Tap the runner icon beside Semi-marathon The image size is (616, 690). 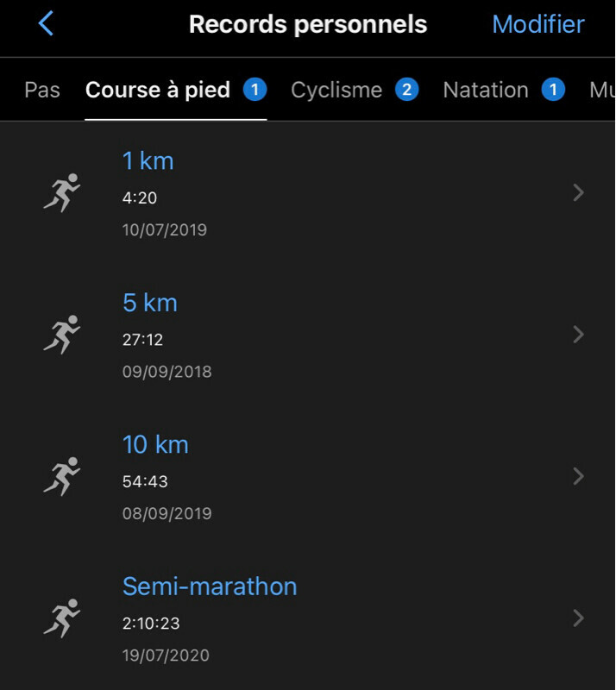click(x=61, y=618)
